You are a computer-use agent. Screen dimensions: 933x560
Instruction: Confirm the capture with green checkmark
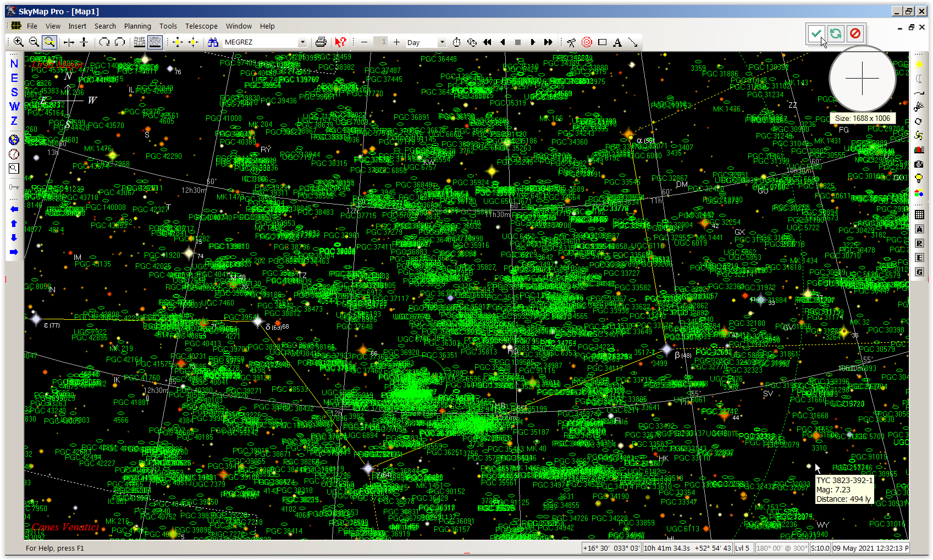pyautogui.click(x=816, y=34)
